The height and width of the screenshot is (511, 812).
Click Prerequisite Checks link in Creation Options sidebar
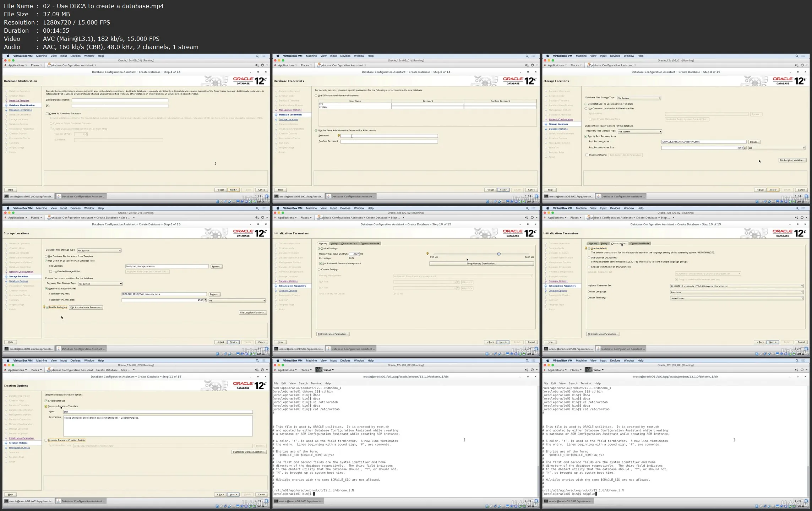[x=20, y=448]
